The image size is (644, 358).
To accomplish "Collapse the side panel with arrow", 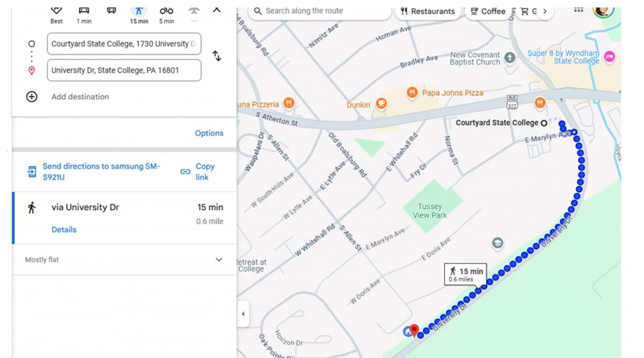I will click(x=243, y=314).
